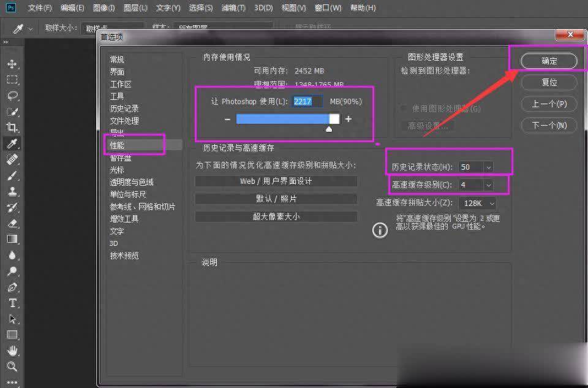Click the Photoshop memory usage input field

click(307, 102)
